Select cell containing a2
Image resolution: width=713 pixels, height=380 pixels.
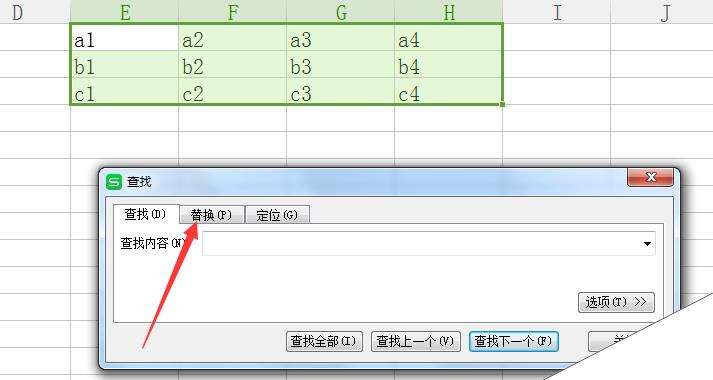click(x=232, y=37)
